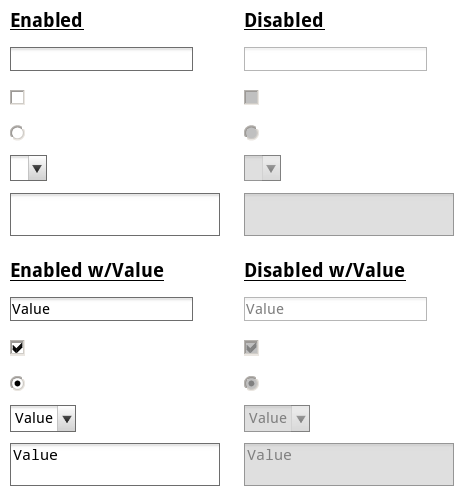Click the greyed-out unselected radio button under Disabled
Screen dimensions: 467x503
[x=251, y=132]
